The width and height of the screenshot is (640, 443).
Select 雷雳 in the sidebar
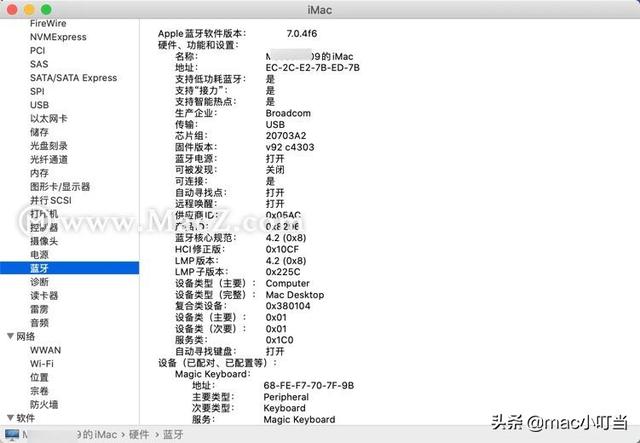click(x=39, y=309)
